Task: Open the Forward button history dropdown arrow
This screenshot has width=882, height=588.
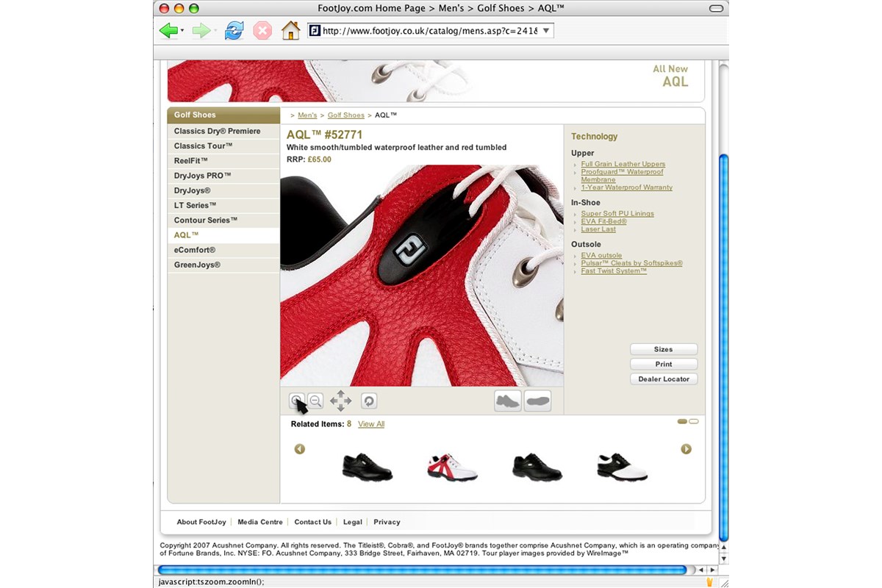Action: coord(215,32)
